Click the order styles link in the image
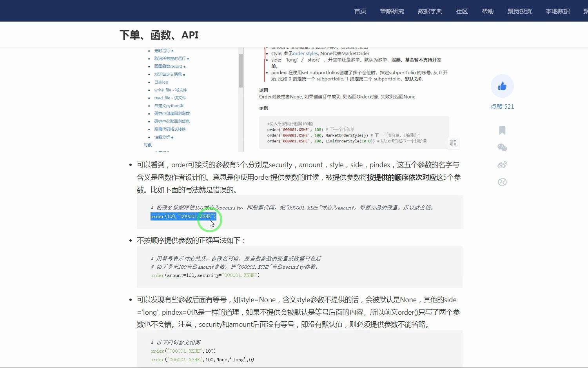Image resolution: width=588 pixels, height=368 pixels. [305, 53]
